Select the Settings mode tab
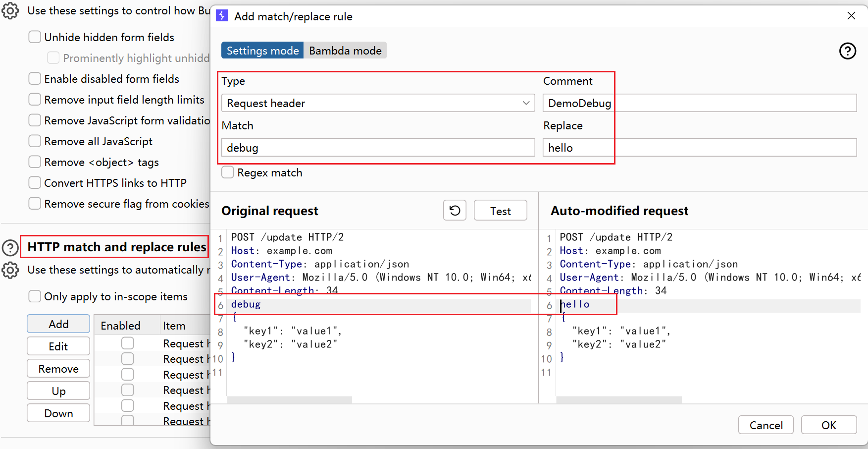 pos(262,51)
